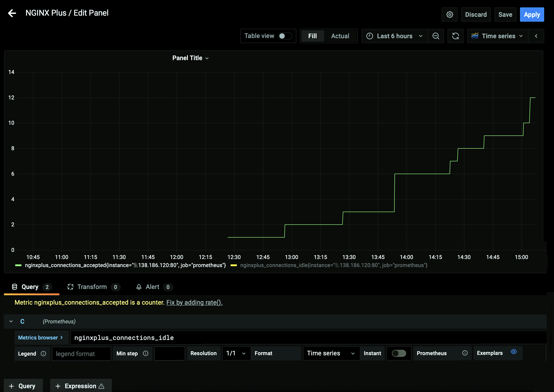Image resolution: width=554 pixels, height=392 pixels.
Task: Click the yellow connections_idle legend swatch
Action: tap(233, 265)
